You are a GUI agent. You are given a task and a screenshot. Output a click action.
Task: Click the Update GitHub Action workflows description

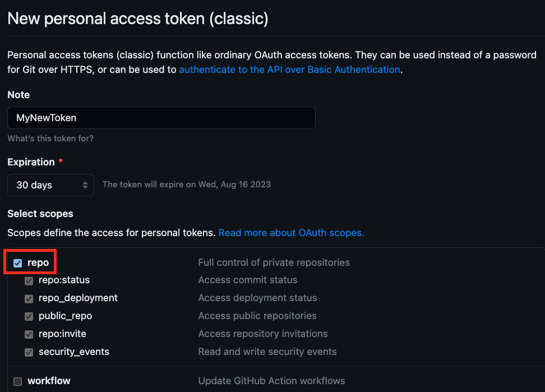[x=271, y=381]
